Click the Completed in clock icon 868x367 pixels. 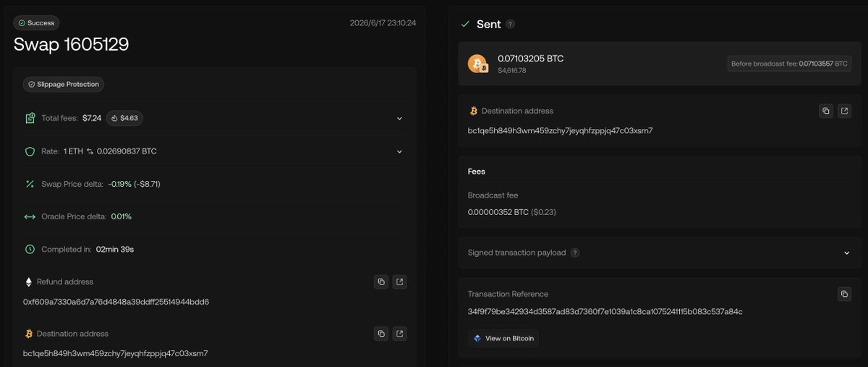pyautogui.click(x=30, y=249)
